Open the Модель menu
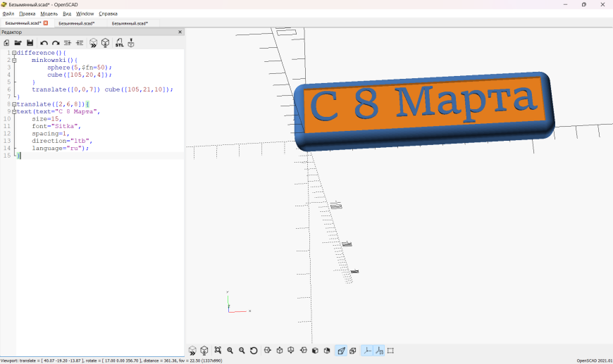The image size is (613, 364). [x=49, y=13]
